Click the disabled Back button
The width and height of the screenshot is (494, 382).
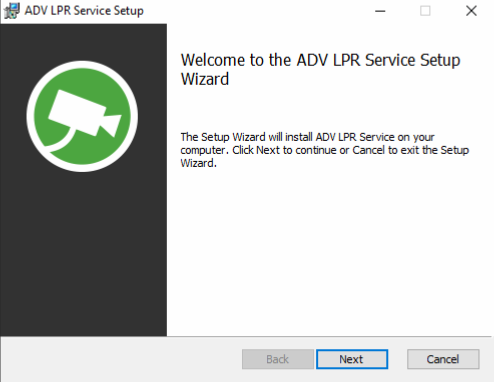pyautogui.click(x=278, y=359)
